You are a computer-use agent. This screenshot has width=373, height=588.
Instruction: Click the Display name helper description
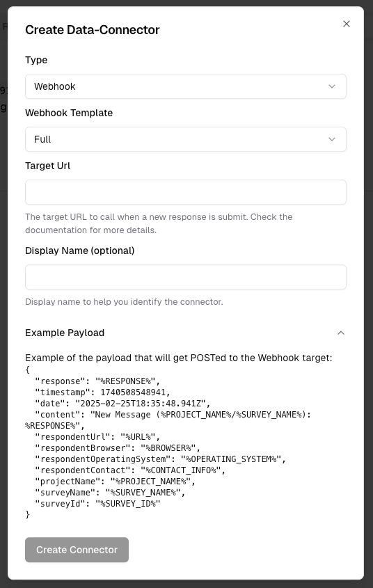[x=124, y=302]
